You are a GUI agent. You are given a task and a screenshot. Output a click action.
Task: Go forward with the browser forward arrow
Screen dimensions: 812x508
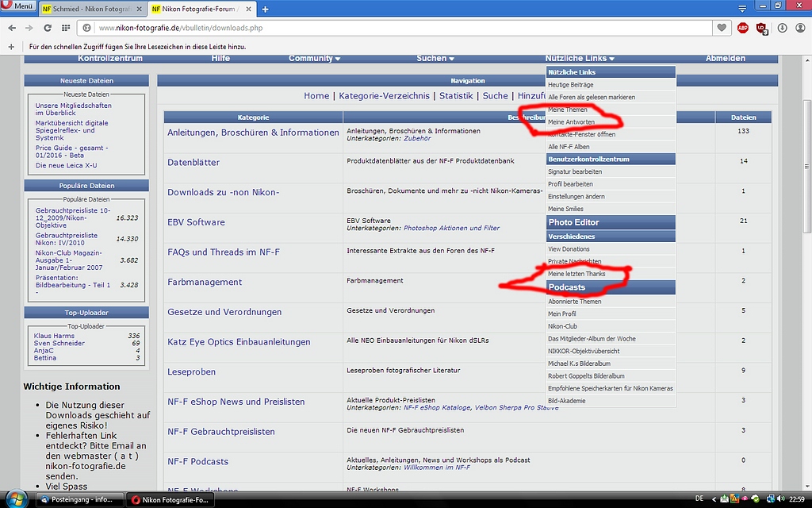point(29,28)
